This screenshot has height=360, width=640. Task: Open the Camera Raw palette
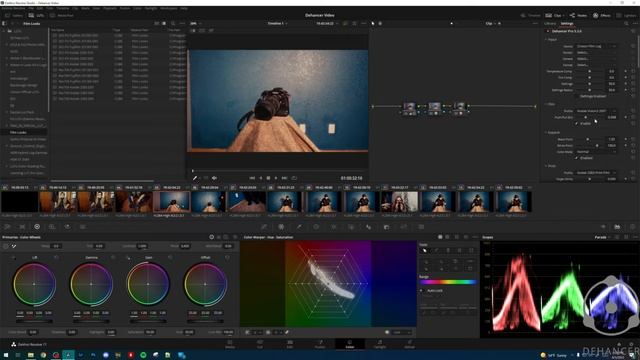pyautogui.click(x=7, y=227)
